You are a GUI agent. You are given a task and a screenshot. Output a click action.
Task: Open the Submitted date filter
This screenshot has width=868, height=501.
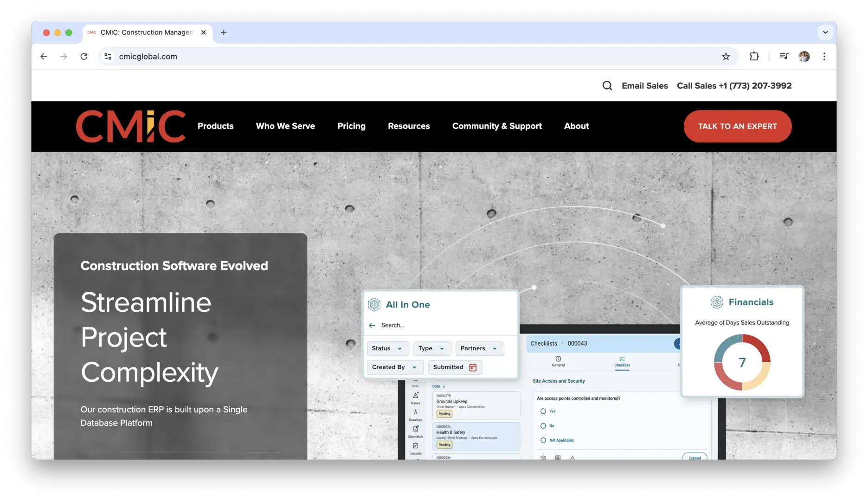[x=455, y=367]
